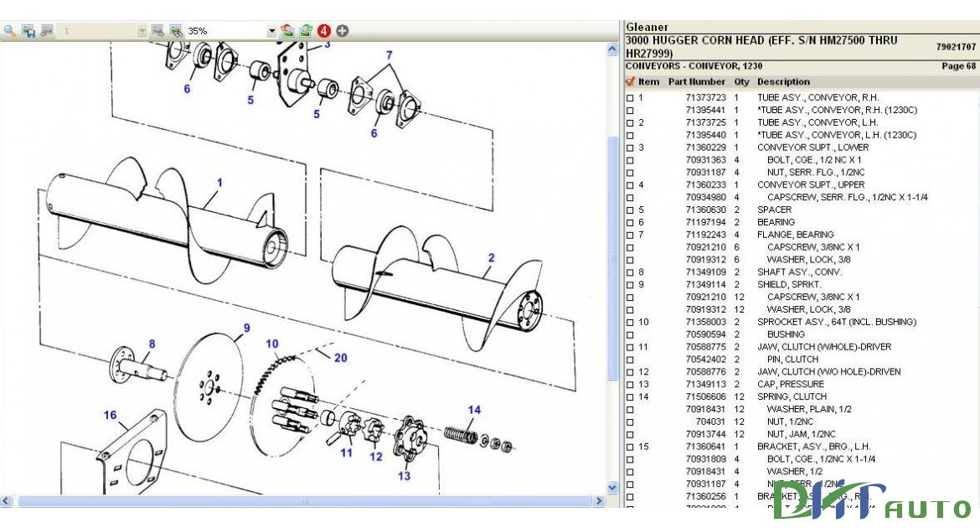
Task: Click horizontal scrollbar left arrow
Action: click(6, 501)
